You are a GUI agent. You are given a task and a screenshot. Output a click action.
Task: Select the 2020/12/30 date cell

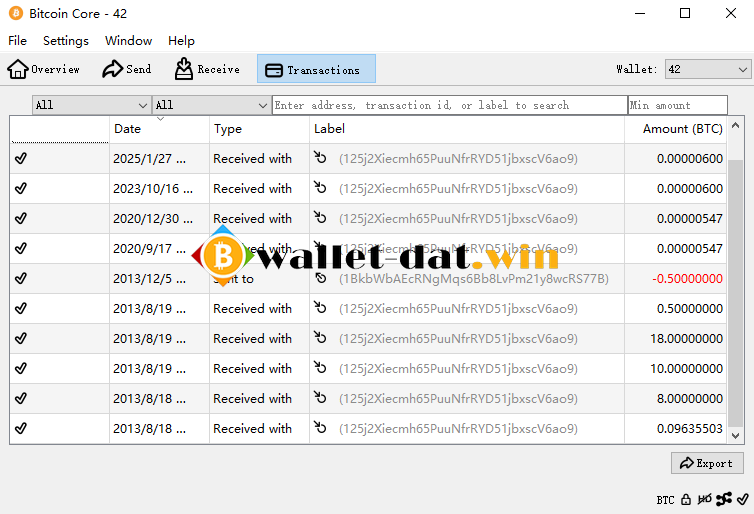159,219
